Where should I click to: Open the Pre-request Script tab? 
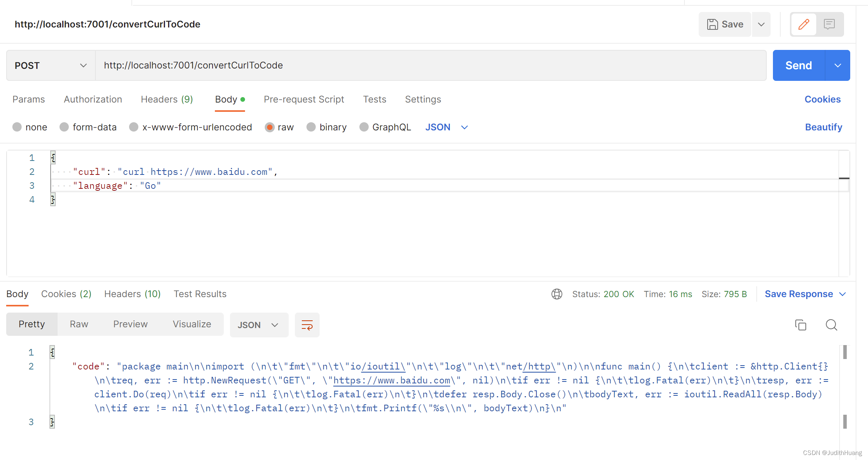pyautogui.click(x=304, y=99)
